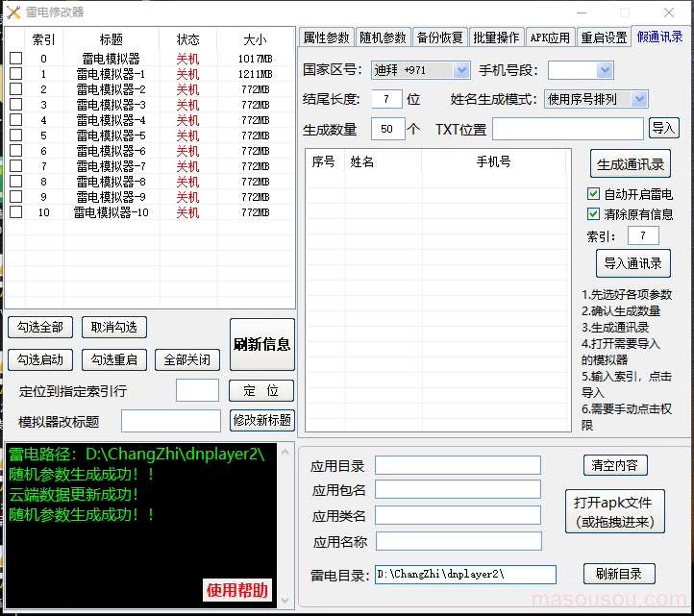Toggle 自动开启雷电 checkbox

pyautogui.click(x=593, y=194)
